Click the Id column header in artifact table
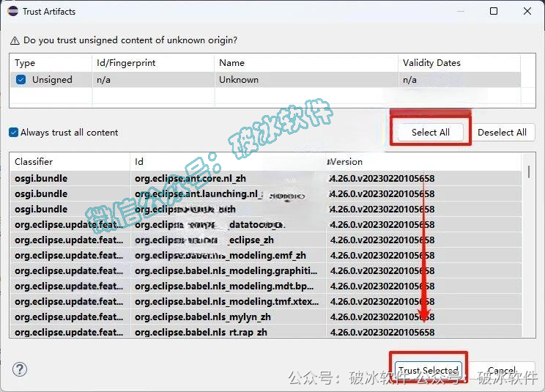 228,162
